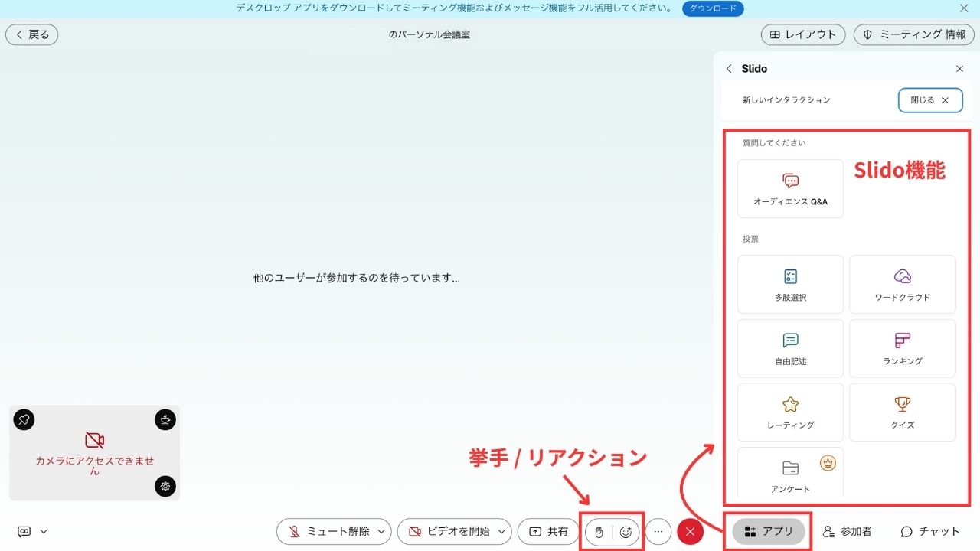This screenshot has height=551, width=980.
Task: Select the open text poll tile
Action: (790, 348)
